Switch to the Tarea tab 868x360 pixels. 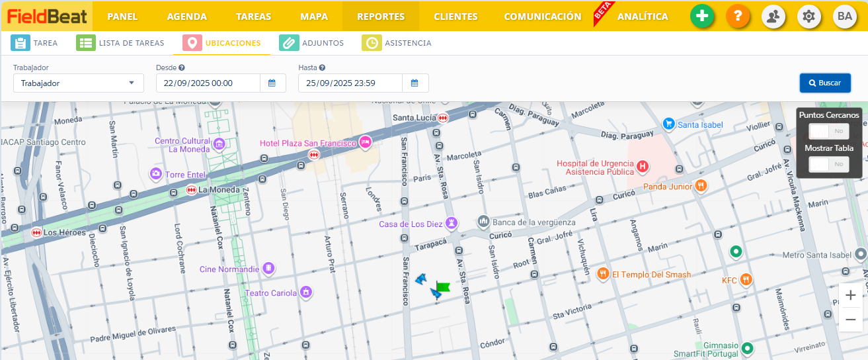click(x=34, y=43)
